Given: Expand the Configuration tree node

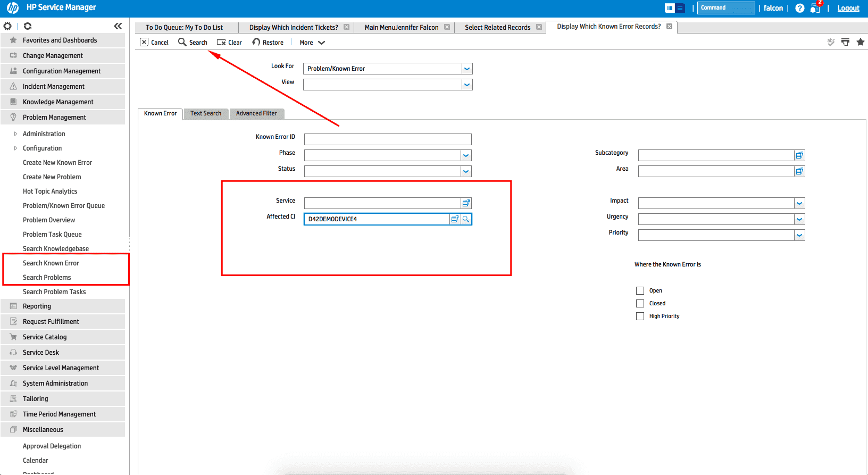Looking at the screenshot, I should 15,148.
